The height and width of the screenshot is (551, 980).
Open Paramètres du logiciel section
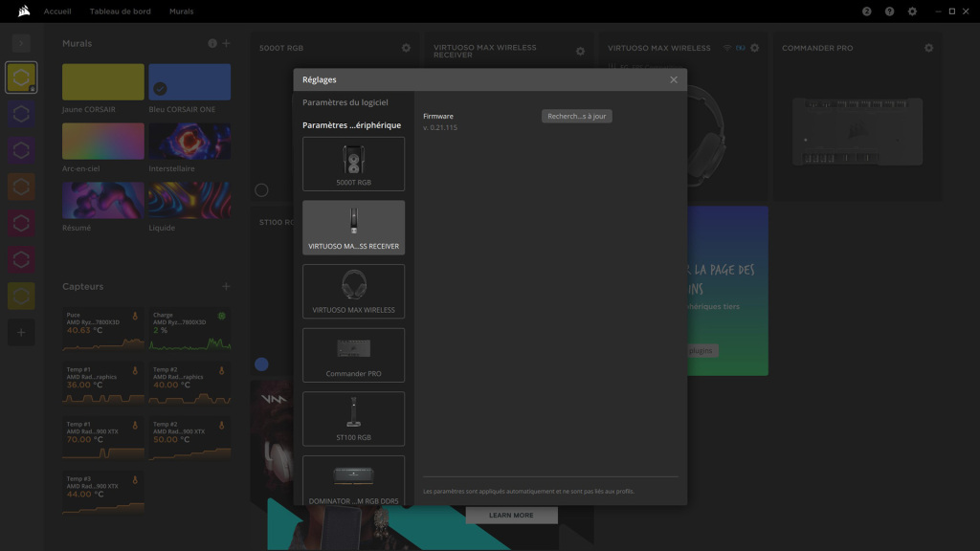(345, 102)
